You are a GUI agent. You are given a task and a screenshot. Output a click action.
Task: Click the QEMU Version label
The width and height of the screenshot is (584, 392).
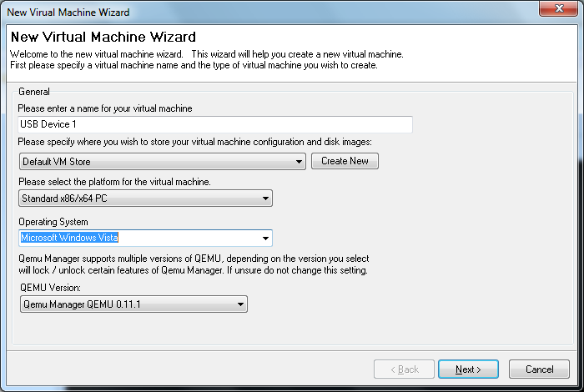50,288
